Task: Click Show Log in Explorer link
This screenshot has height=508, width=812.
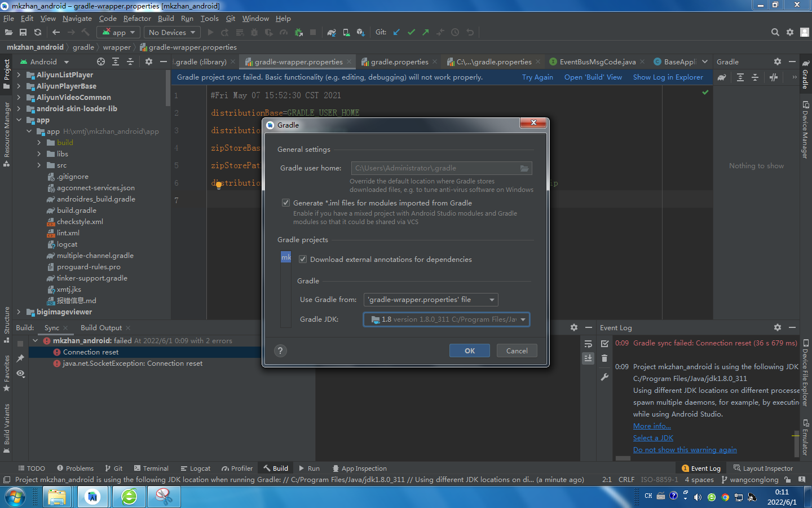Action: click(668, 77)
